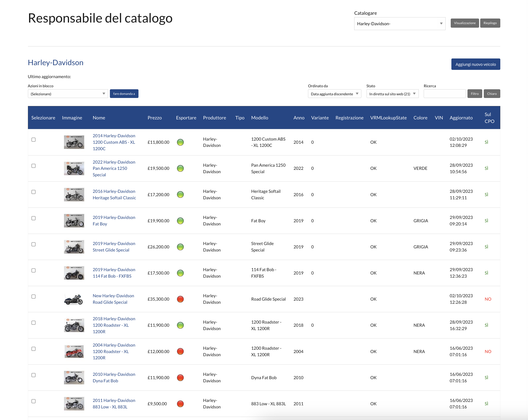Open the Catalogare Harley-Davidson dropdown
This screenshot has width=528, height=420.
click(399, 24)
